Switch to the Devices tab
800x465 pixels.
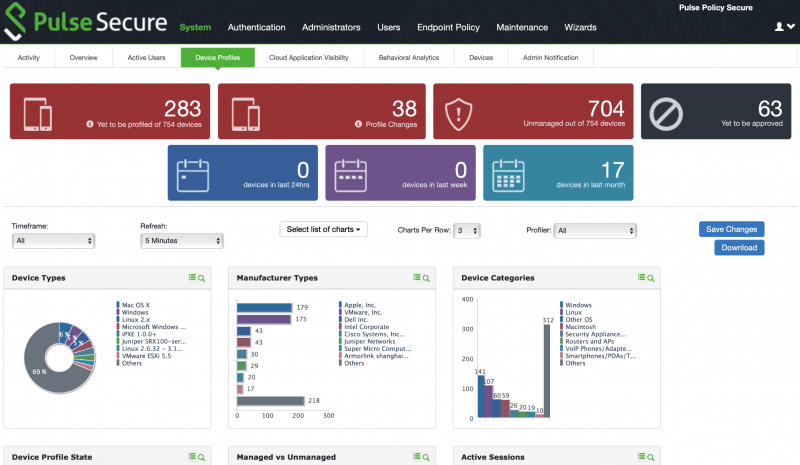pyautogui.click(x=481, y=58)
